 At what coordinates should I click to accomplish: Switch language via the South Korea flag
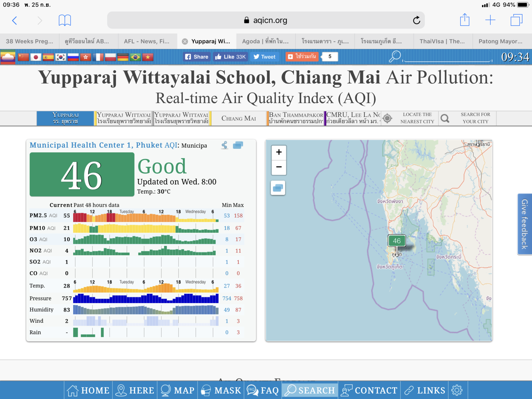tap(61, 57)
